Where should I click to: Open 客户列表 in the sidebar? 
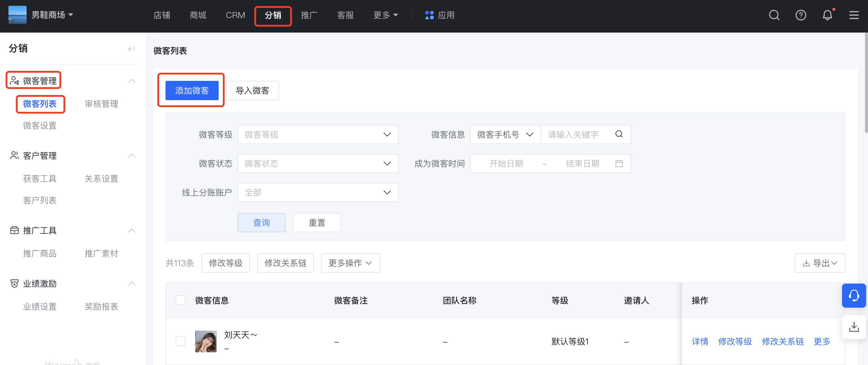click(40, 200)
